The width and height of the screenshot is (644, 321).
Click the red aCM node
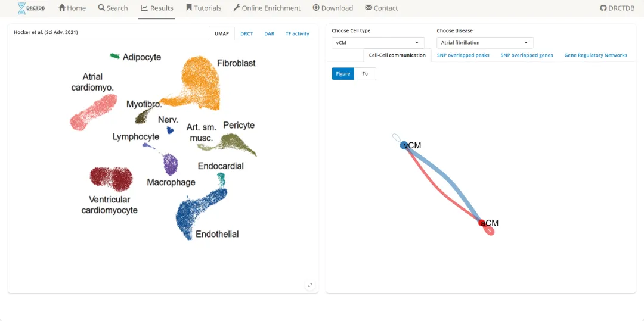tap(482, 223)
